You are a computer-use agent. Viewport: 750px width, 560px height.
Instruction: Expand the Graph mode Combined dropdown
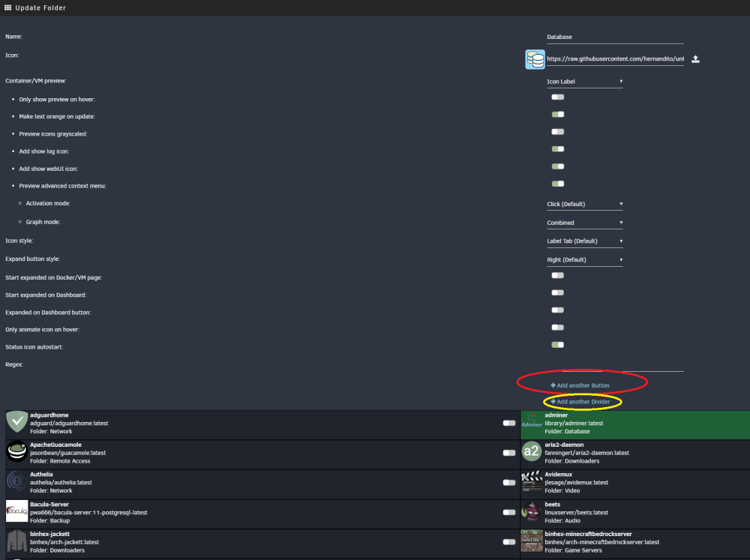pyautogui.click(x=584, y=223)
